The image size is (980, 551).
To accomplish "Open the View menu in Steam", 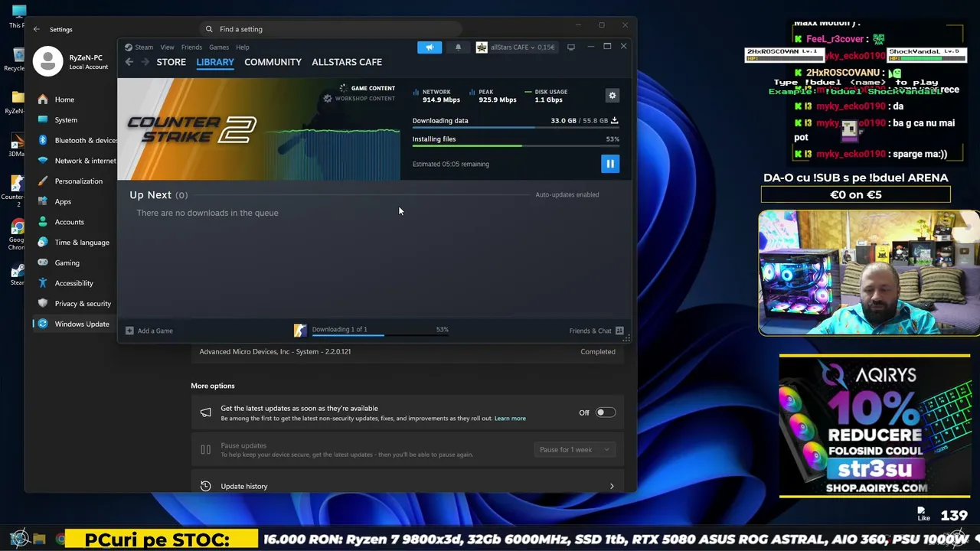I will [167, 47].
